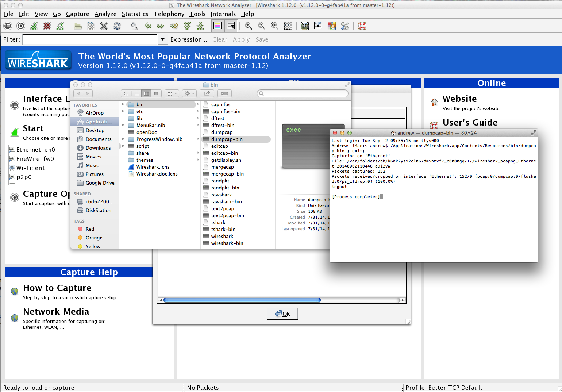Open the filter field dropdown arrow
562x392 pixels.
pos(162,39)
